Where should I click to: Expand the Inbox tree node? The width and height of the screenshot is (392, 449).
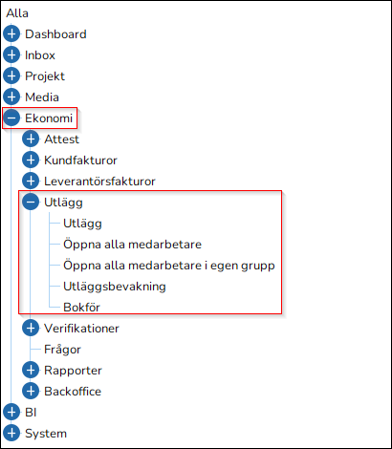coord(12,55)
